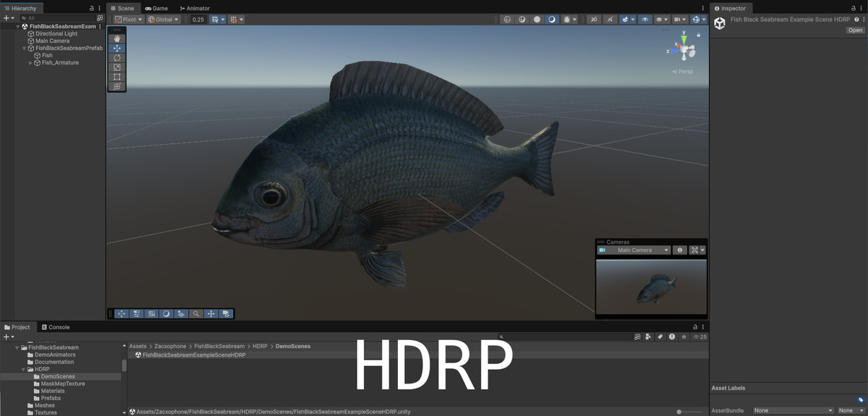Viewport: 868px width, 416px height.
Task: Select the Rect transform tool
Action: pos(117,77)
